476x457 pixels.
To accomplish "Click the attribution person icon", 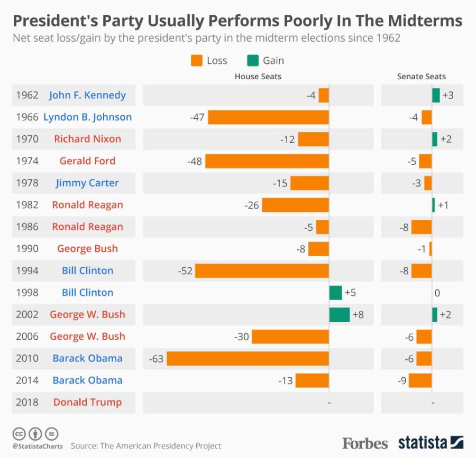I will (x=35, y=434).
